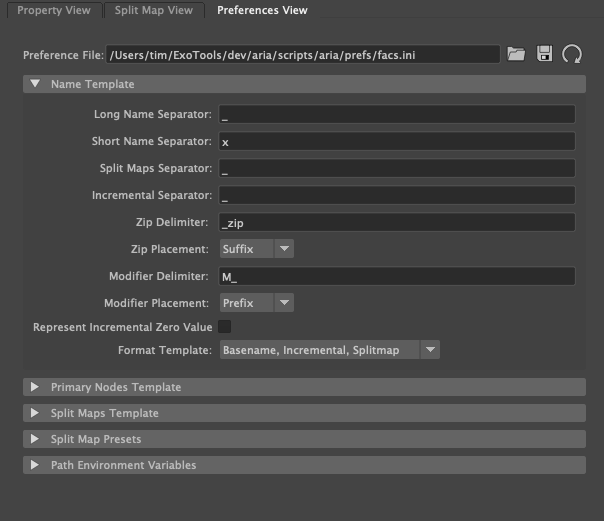Expand the Primary Nodes Template section

pos(304,387)
